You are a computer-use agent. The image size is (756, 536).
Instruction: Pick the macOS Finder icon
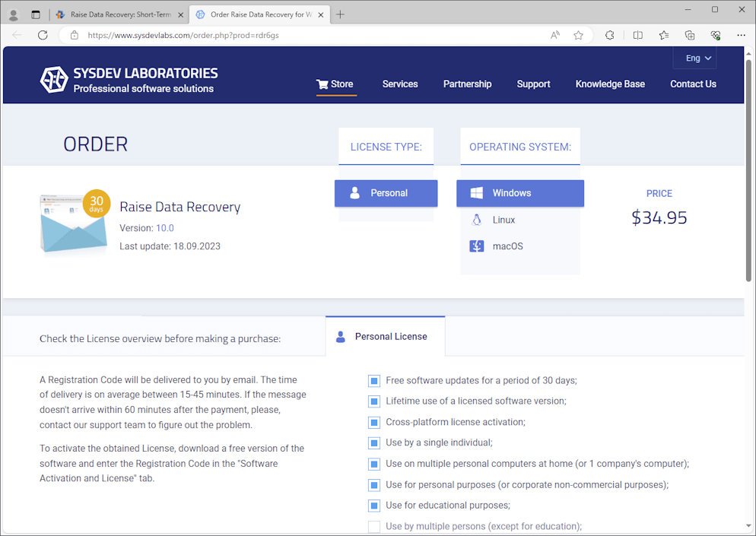[477, 246]
